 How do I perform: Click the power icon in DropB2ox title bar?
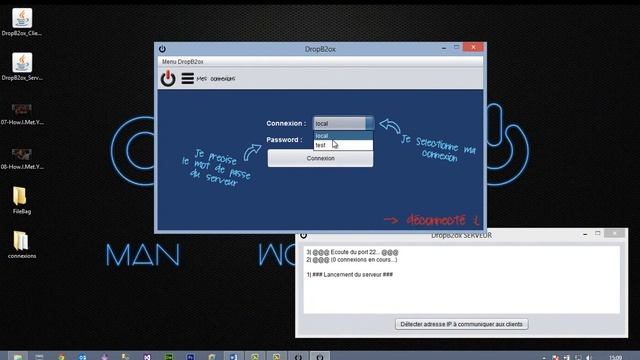tap(162, 49)
